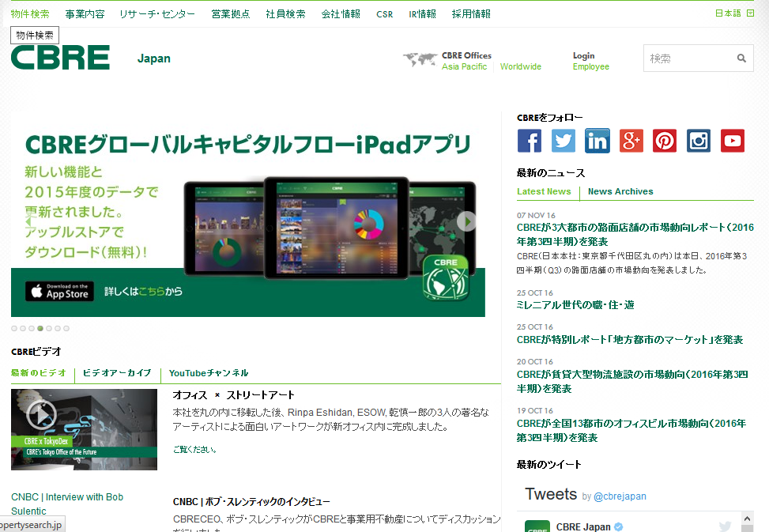Click the search magnifier icon
The height and width of the screenshot is (532, 769).
(741, 58)
